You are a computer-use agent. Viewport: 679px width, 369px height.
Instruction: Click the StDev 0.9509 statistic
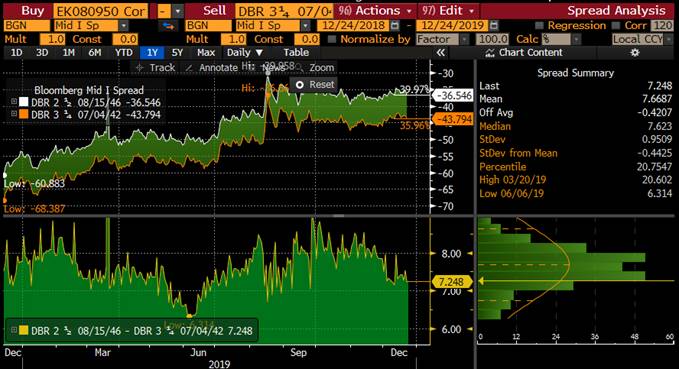click(576, 139)
